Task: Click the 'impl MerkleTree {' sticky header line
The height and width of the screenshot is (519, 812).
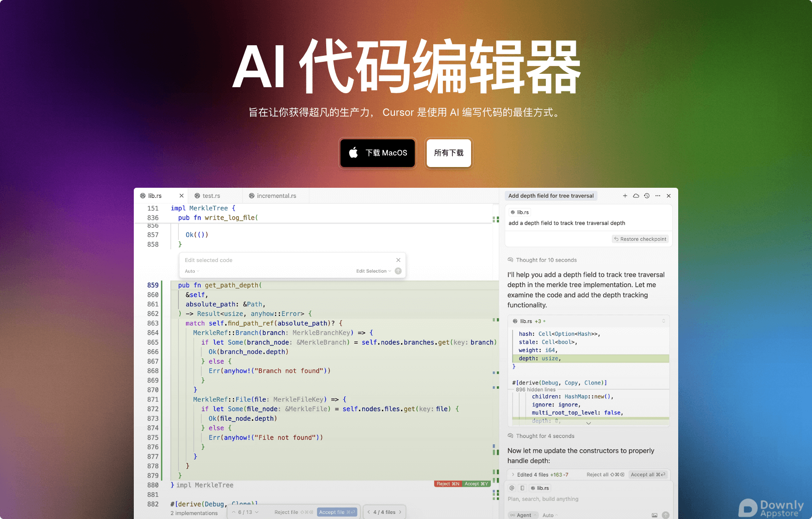Action: click(x=203, y=208)
